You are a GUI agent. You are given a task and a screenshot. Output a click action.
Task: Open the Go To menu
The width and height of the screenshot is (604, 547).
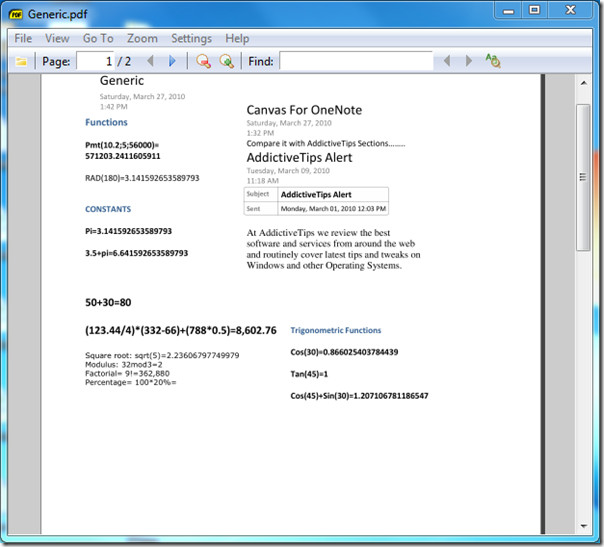click(x=98, y=39)
